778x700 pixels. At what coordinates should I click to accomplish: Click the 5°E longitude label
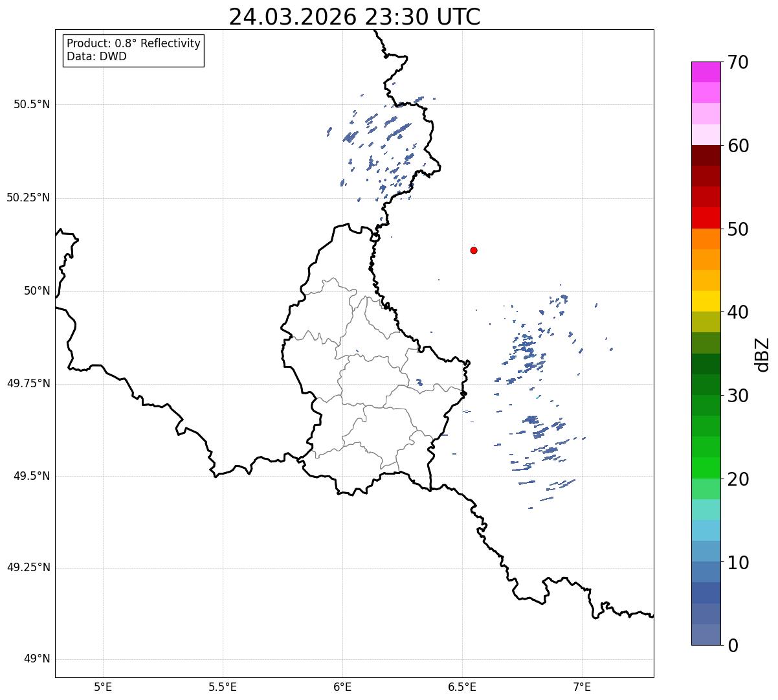tap(103, 687)
